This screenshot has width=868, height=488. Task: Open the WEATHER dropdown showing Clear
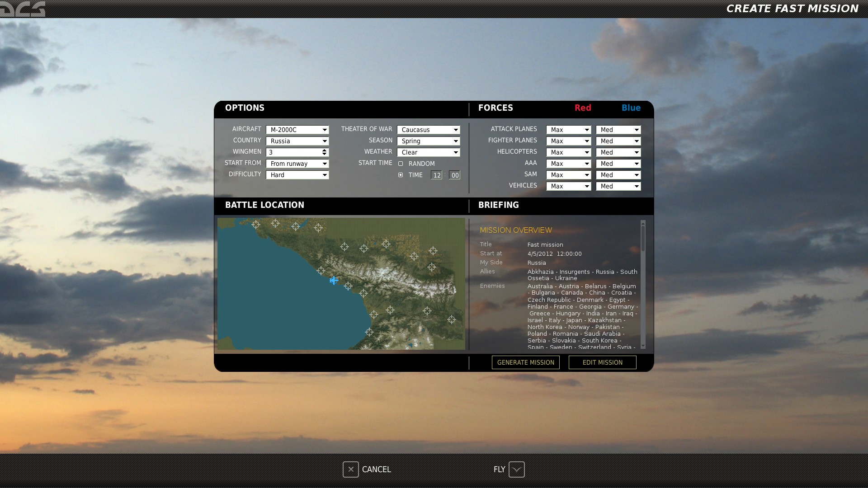pyautogui.click(x=429, y=152)
